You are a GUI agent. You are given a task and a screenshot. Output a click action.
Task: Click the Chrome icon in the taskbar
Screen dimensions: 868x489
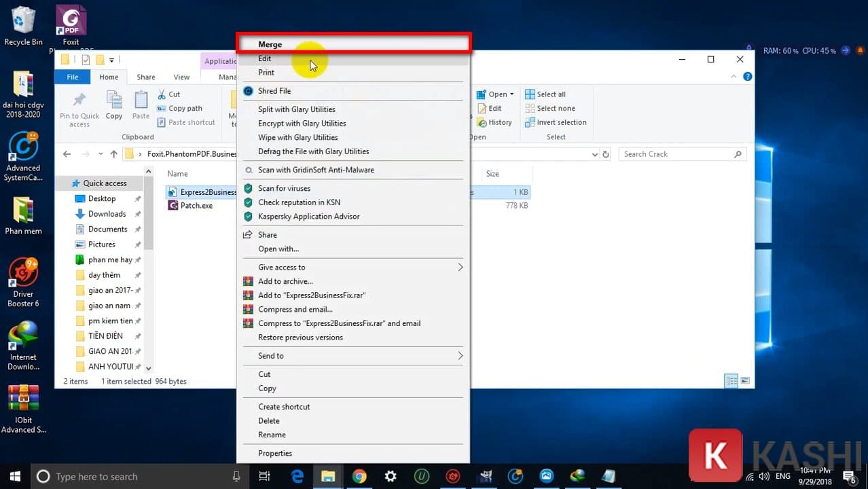[359, 476]
